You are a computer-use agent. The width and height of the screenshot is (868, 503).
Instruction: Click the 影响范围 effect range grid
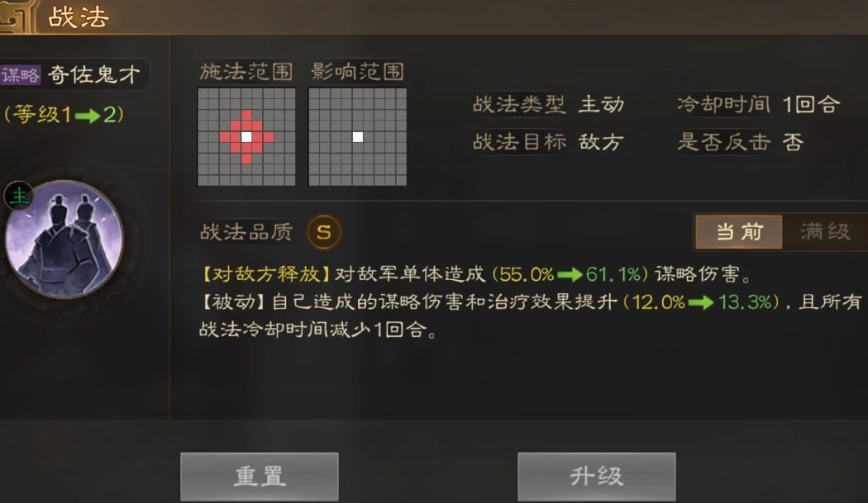point(358,136)
